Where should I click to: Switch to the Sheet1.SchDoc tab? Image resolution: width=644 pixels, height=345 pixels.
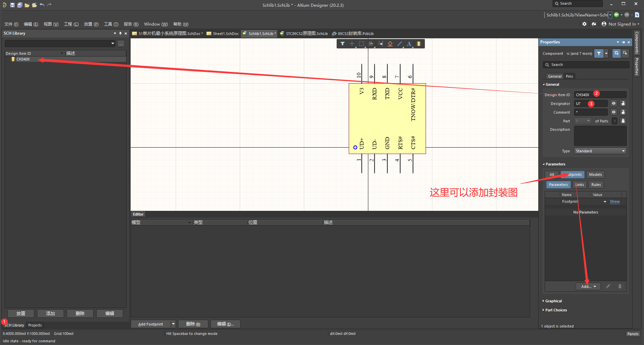(x=223, y=34)
